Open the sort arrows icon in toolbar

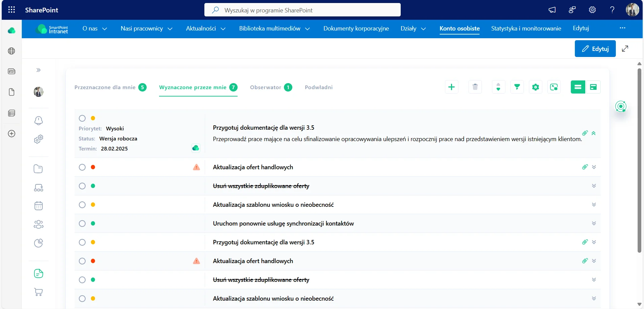click(x=498, y=87)
